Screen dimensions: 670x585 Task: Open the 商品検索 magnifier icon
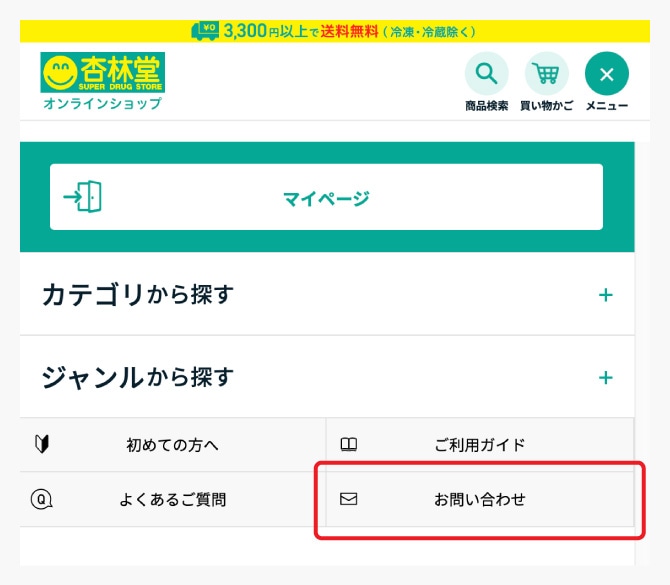(x=486, y=73)
